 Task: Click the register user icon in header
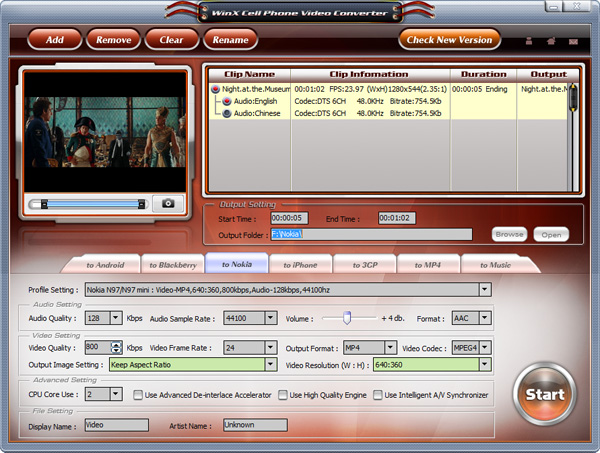pos(529,41)
